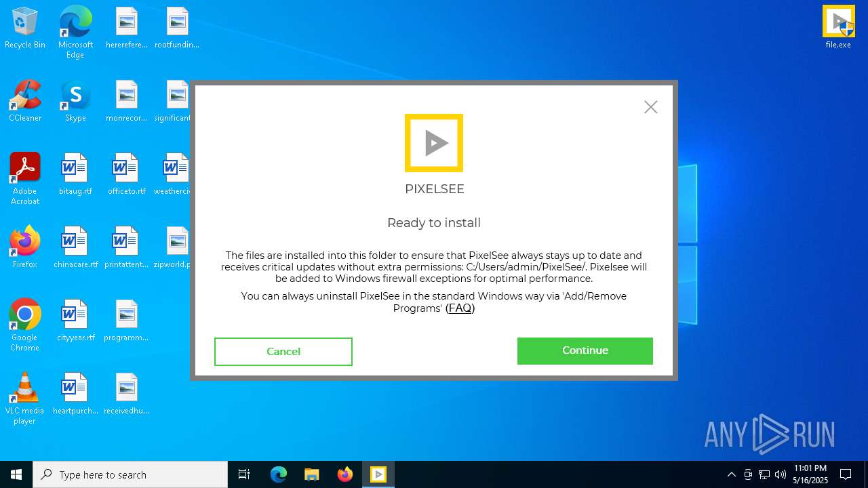Image resolution: width=868 pixels, height=488 pixels.
Task: Select the chinacare.rtf document
Action: click(x=75, y=247)
